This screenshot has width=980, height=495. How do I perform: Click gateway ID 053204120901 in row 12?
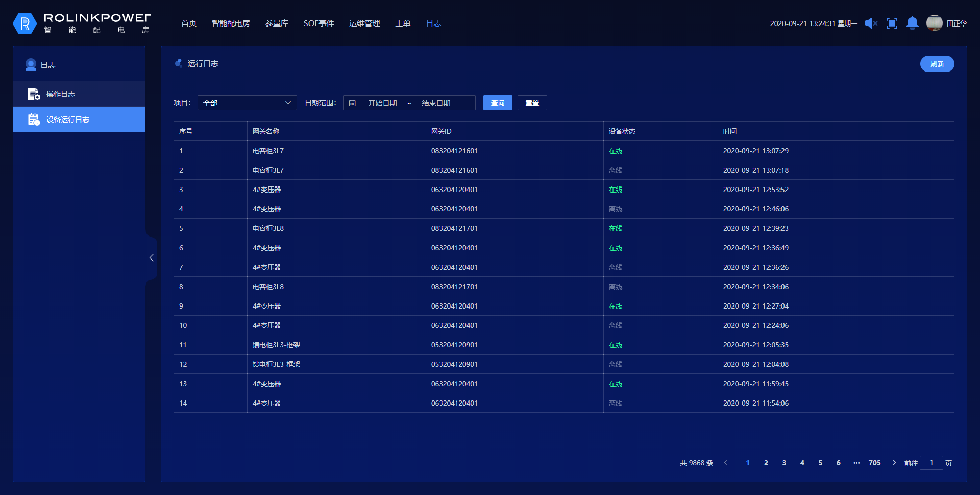coord(454,364)
